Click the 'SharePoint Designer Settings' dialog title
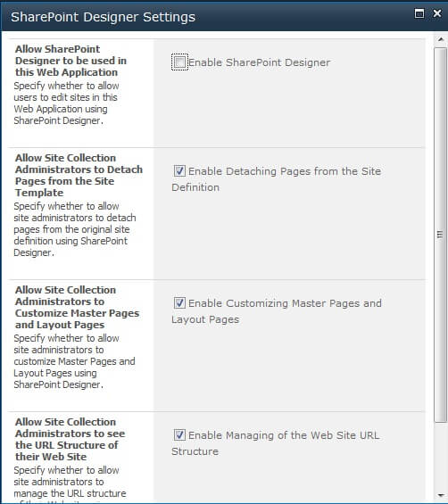 click(103, 17)
